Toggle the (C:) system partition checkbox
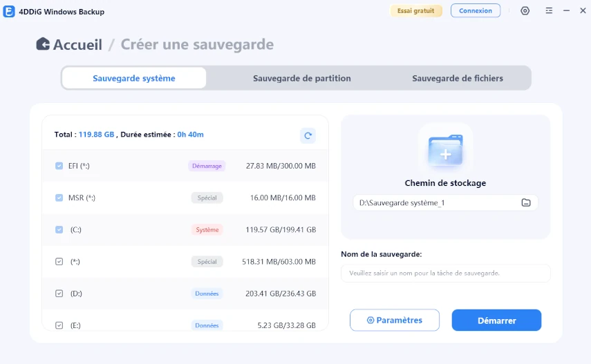The height and width of the screenshot is (364, 591). point(59,229)
